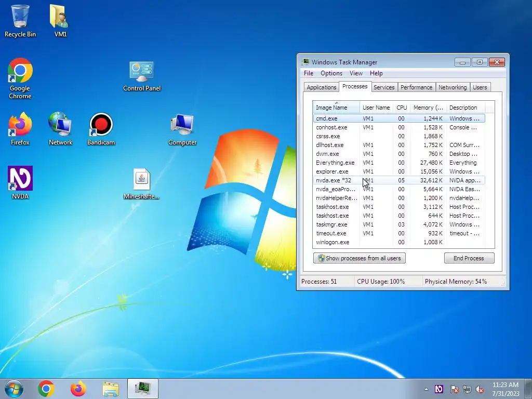Click the muted volume tray icon
The image size is (532, 399).
pos(480,389)
